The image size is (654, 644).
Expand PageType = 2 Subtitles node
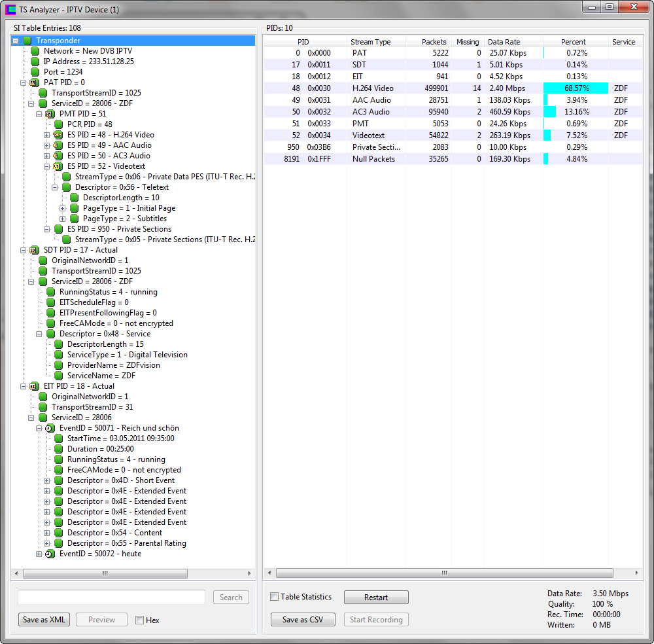(63, 219)
